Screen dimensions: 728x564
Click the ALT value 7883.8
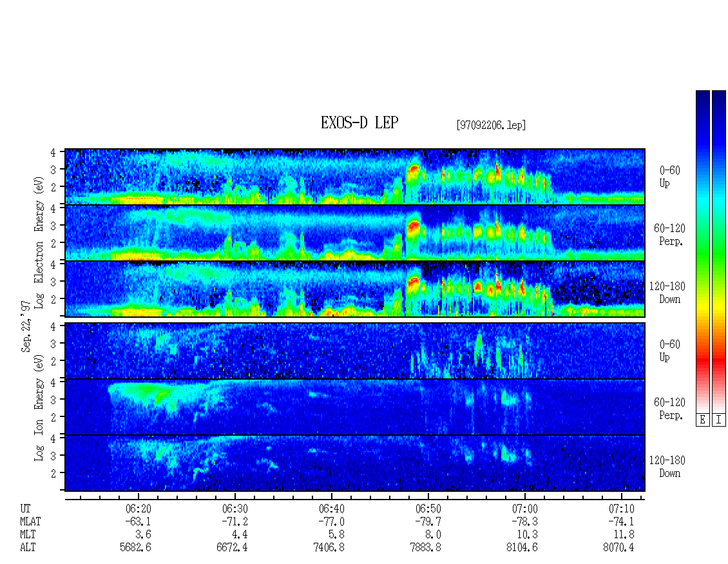[x=425, y=548]
